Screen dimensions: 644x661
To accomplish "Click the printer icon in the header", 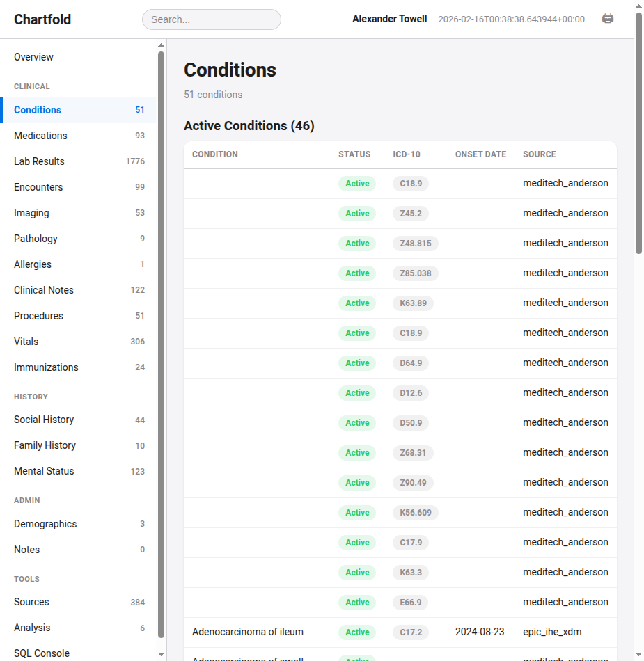I will point(607,19).
